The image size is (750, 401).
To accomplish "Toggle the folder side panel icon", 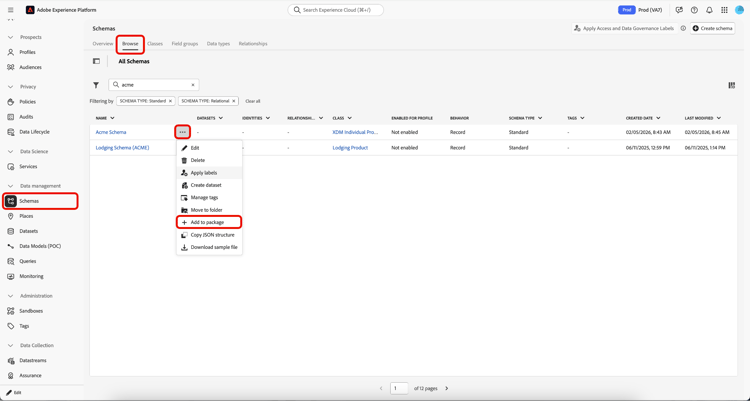I will click(96, 61).
